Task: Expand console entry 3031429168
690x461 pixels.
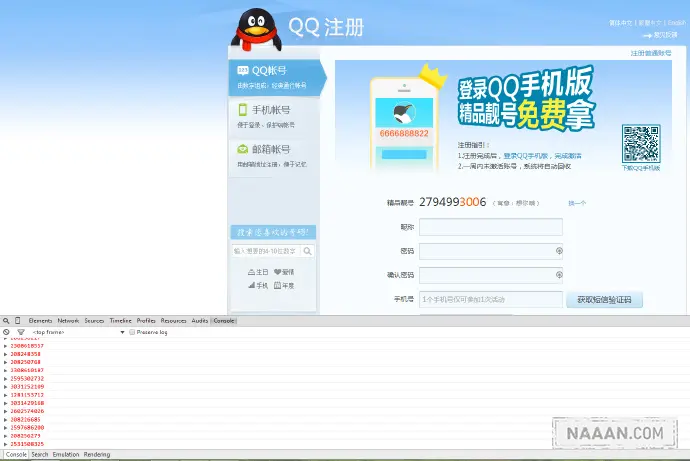Action: [x=5, y=403]
